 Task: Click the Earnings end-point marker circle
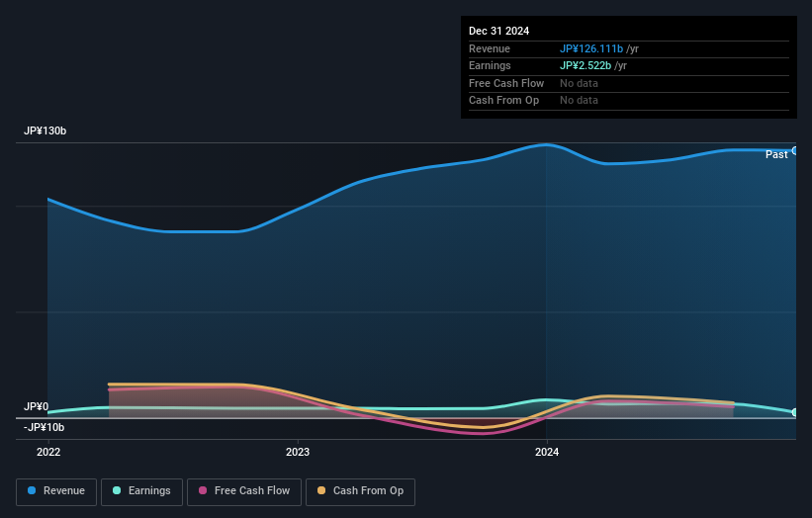(795, 412)
